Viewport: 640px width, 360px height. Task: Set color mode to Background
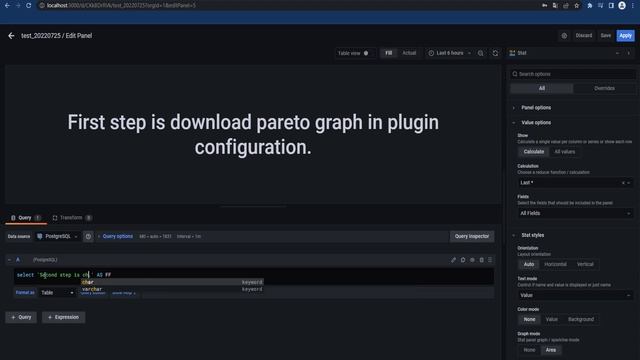coord(581,320)
